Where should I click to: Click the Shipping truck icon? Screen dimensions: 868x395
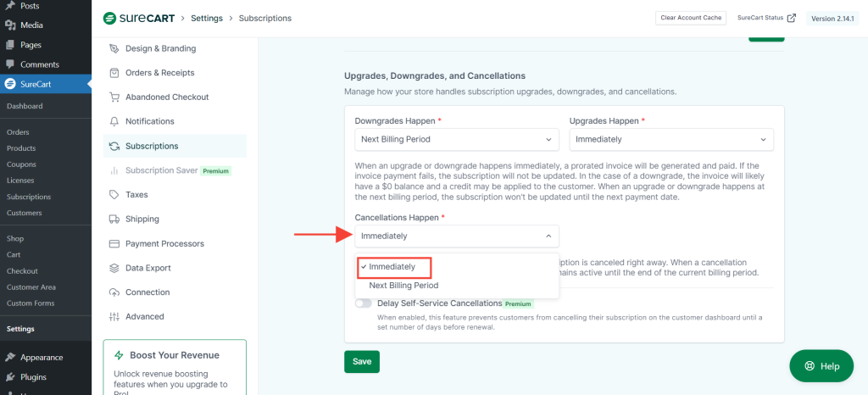[x=114, y=219]
